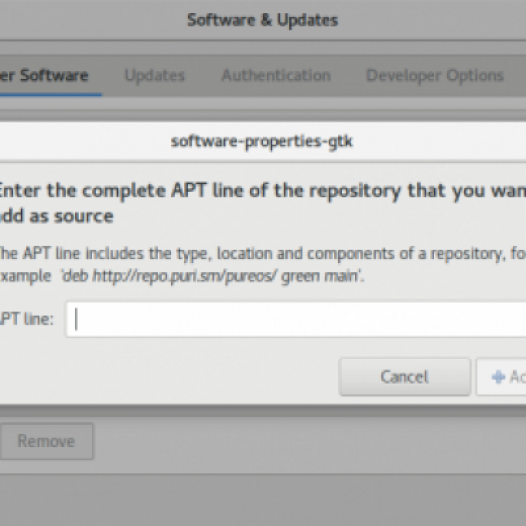Click the 'add as source' heading line
This screenshot has width=526, height=526.
pyautogui.click(x=57, y=216)
